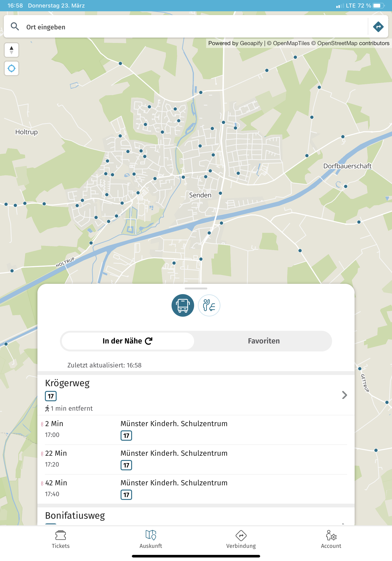Center map on current location
392x561 pixels.
click(x=12, y=68)
